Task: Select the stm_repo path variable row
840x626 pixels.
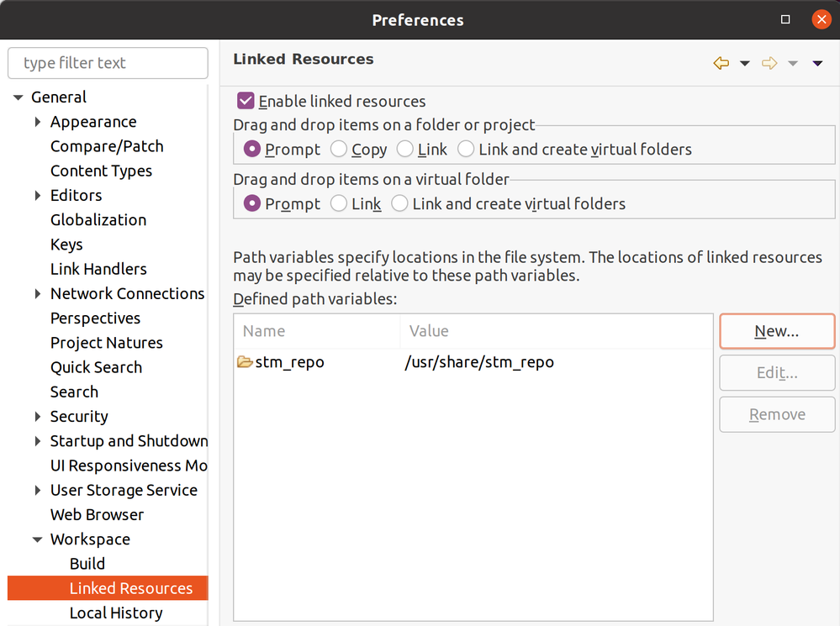Action: (473, 362)
